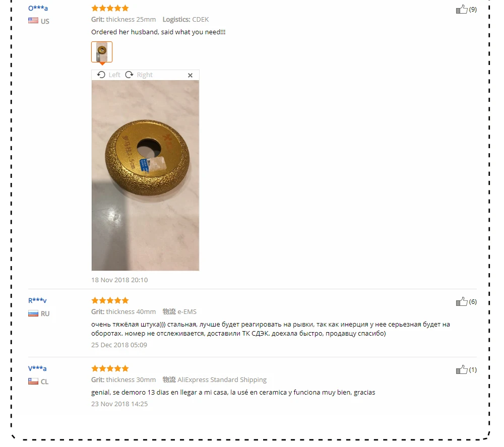Click the Russian flag icon
Image resolution: width=504 pixels, height=447 pixels.
pyautogui.click(x=33, y=313)
